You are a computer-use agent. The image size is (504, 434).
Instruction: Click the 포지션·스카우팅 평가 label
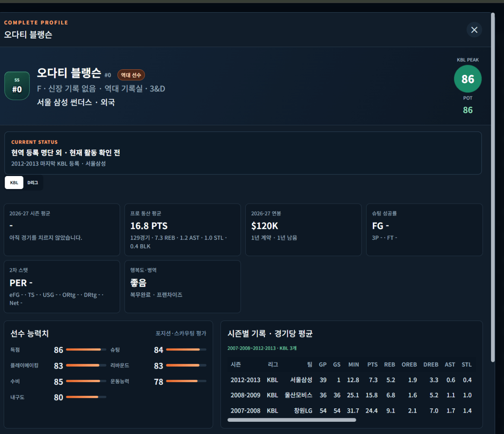[x=181, y=334]
